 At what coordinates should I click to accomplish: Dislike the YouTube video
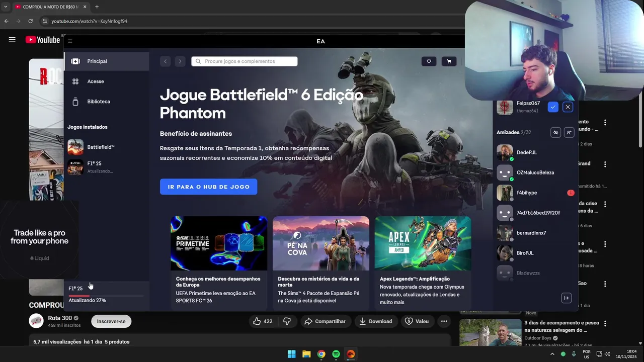click(287, 321)
